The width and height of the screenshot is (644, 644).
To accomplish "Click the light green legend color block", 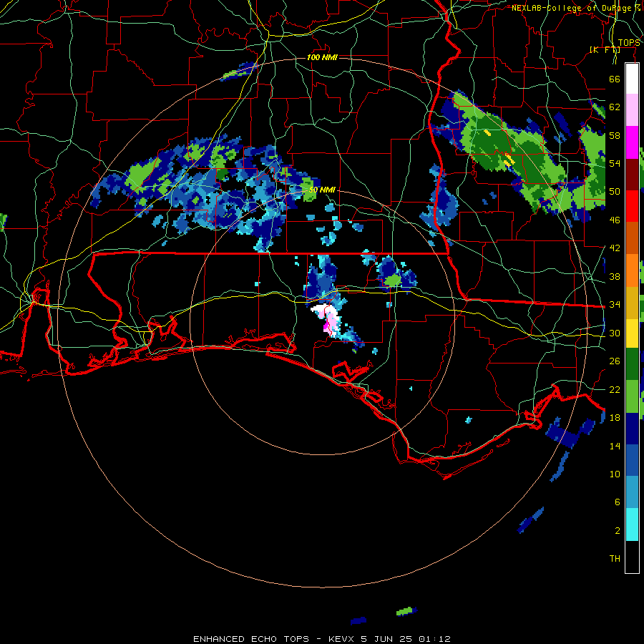I will [632, 396].
